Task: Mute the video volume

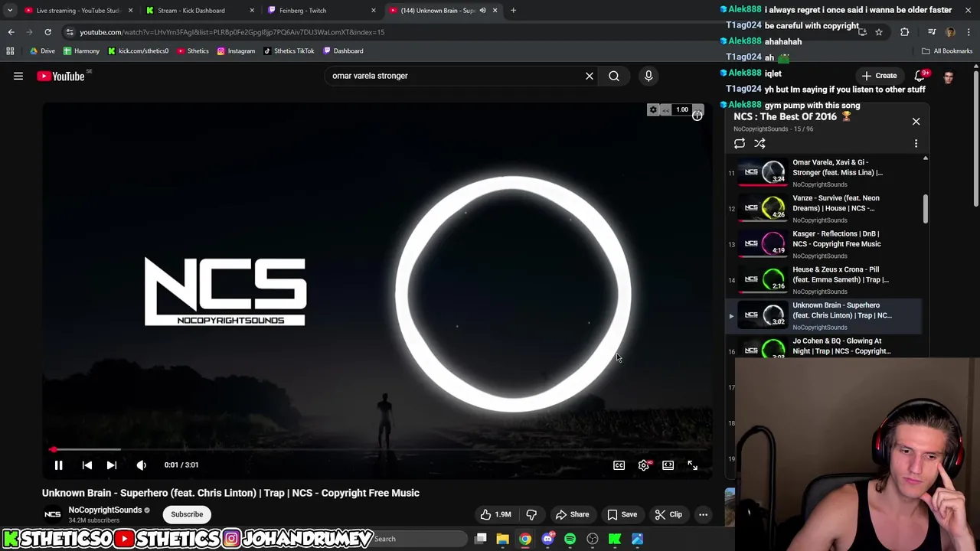Action: [141, 465]
